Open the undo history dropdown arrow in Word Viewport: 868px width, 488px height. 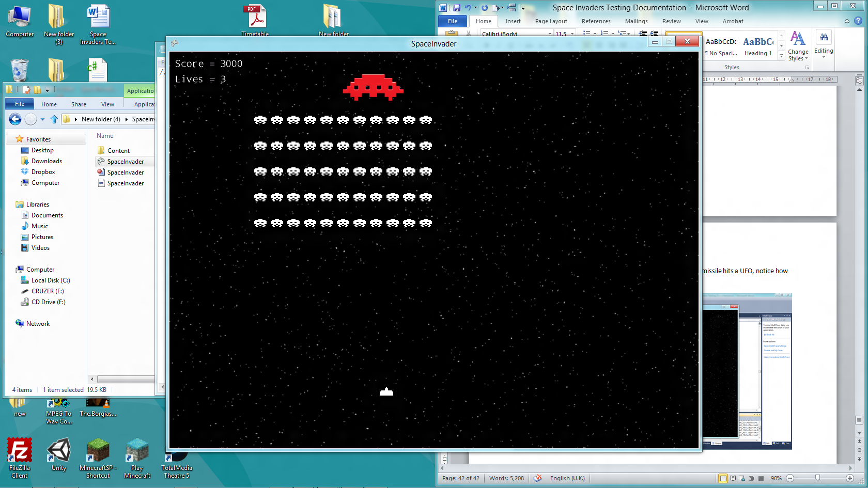(475, 8)
